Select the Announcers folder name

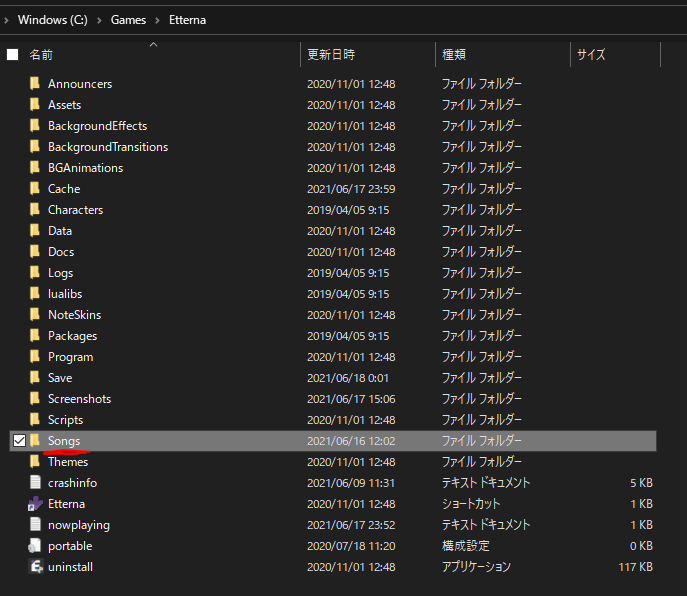click(x=80, y=84)
